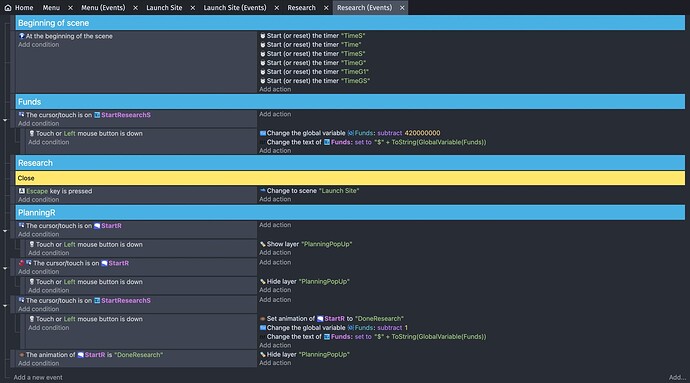Collapse the first PlanningR StartR cursor event
Screen dimensions: 690x383
5,231
